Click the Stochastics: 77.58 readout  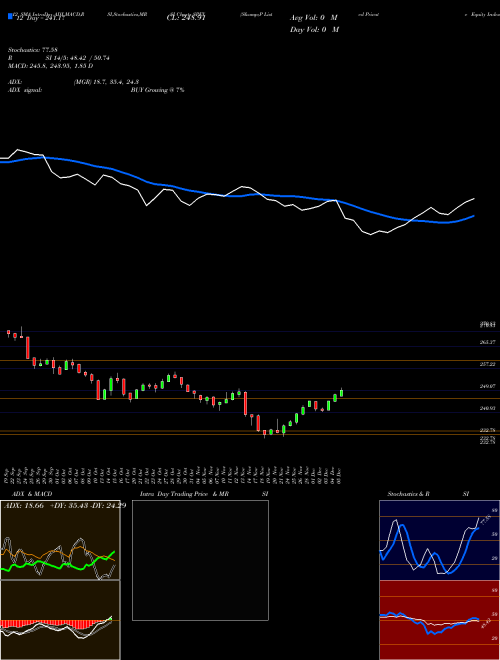32,50
